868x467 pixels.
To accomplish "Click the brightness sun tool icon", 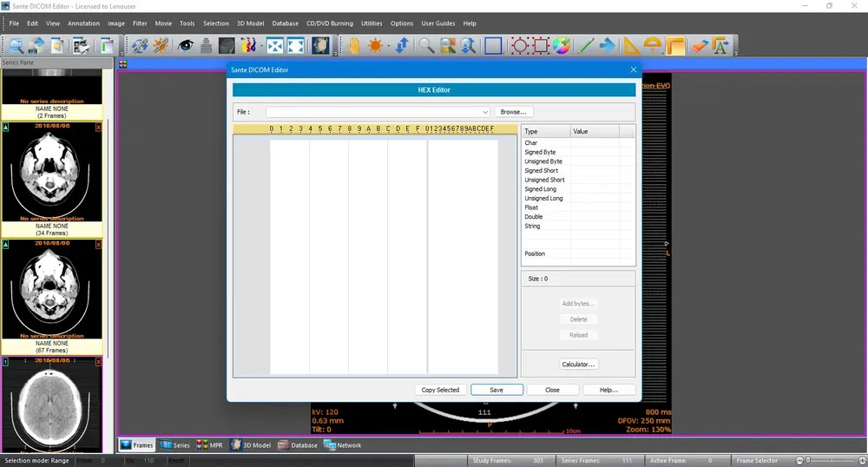I will click(x=375, y=46).
